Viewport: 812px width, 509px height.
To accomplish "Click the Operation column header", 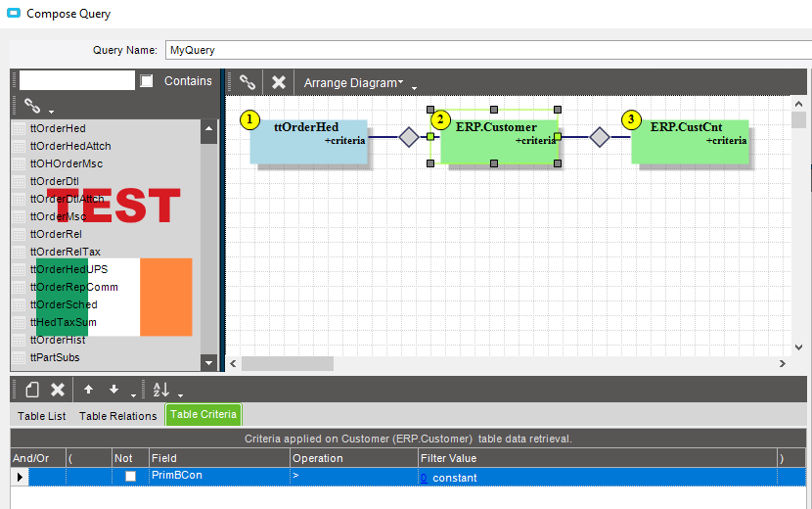I will [x=354, y=458].
